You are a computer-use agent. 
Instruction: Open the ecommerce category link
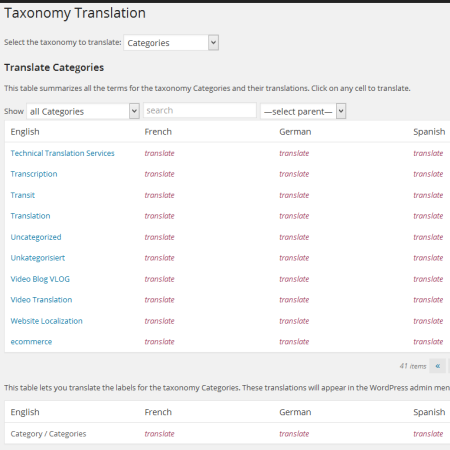pos(31,342)
